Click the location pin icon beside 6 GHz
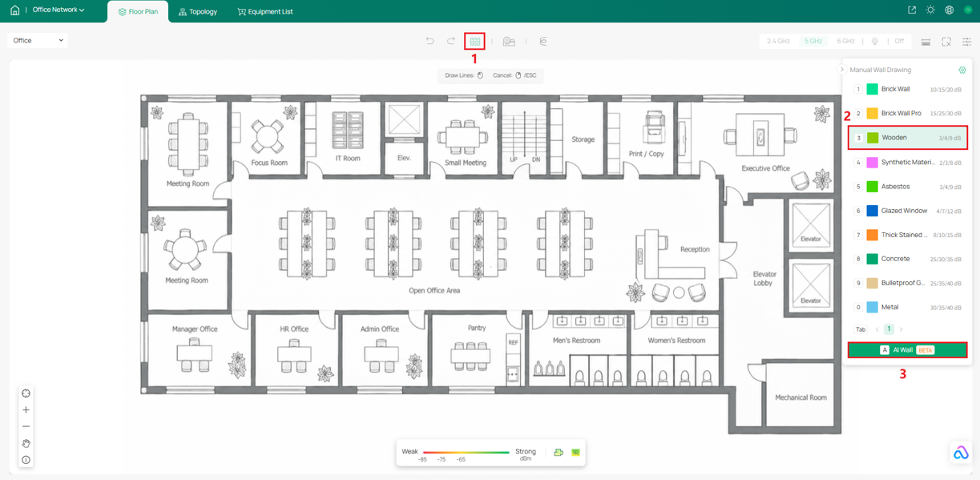 875,41
